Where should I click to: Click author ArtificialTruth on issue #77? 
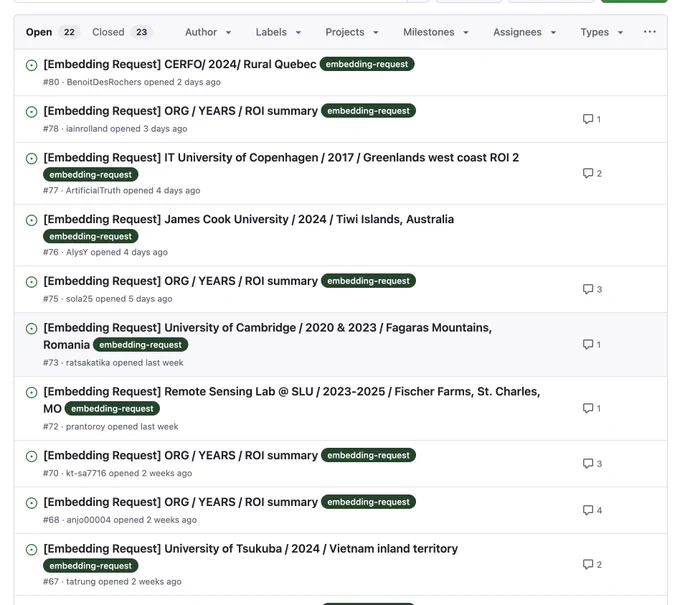click(x=93, y=190)
